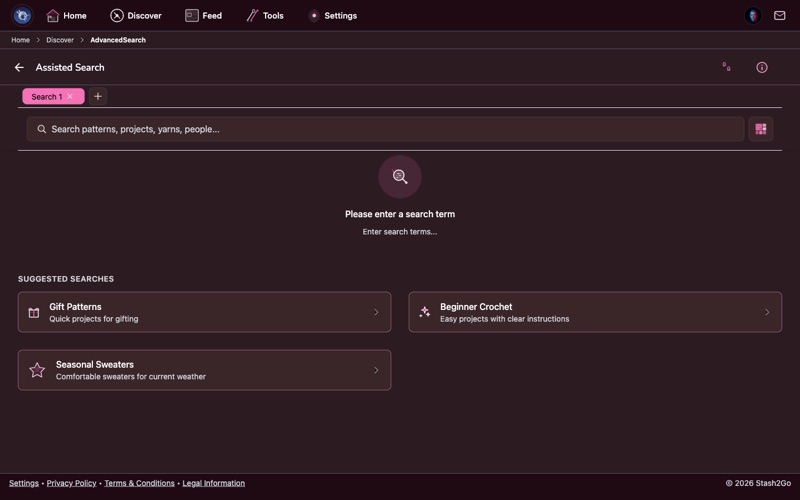Add a new search tab
This screenshot has height=500, width=800.
[x=98, y=96]
